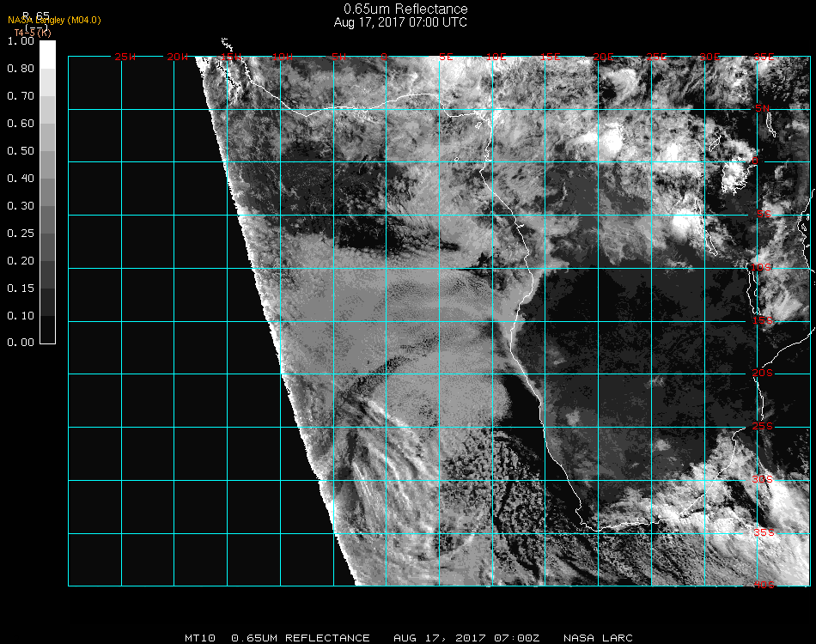Pick the black bottom swatch of the colorbar
Image resolution: width=816 pixels, height=644 pixels.
click(x=47, y=330)
